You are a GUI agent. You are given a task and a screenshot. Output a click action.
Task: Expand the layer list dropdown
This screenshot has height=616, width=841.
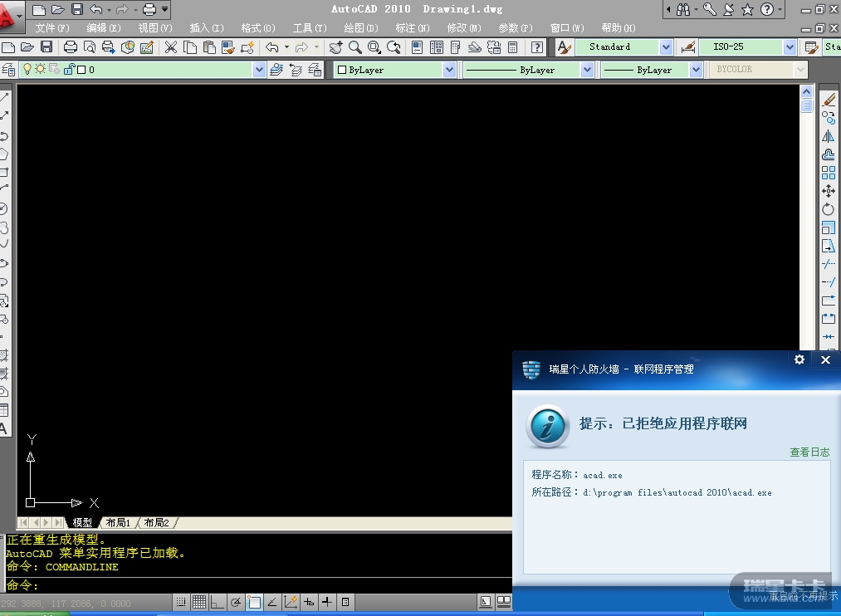pyautogui.click(x=259, y=70)
